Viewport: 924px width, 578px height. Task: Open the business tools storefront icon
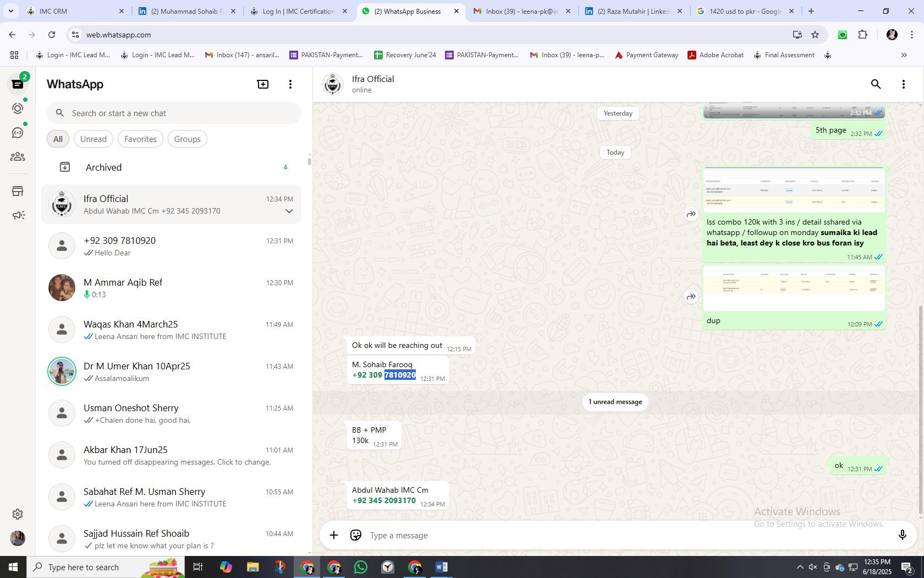click(x=18, y=191)
